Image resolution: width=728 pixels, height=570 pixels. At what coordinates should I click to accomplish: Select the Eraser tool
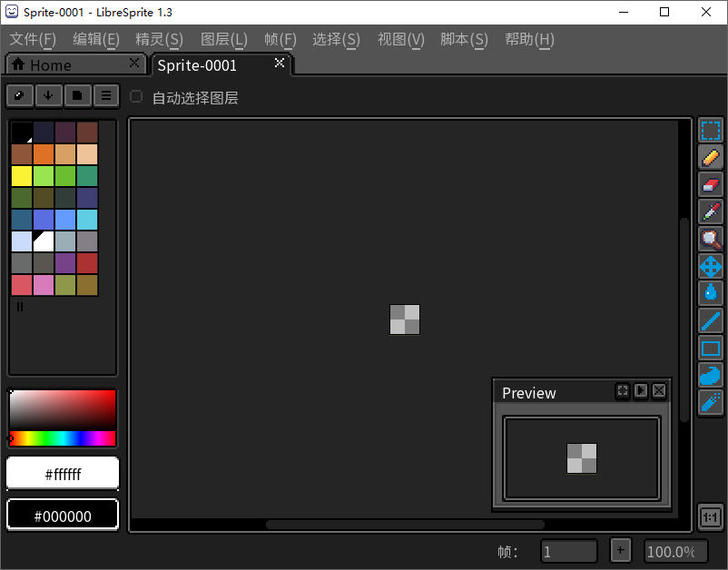pos(711,185)
